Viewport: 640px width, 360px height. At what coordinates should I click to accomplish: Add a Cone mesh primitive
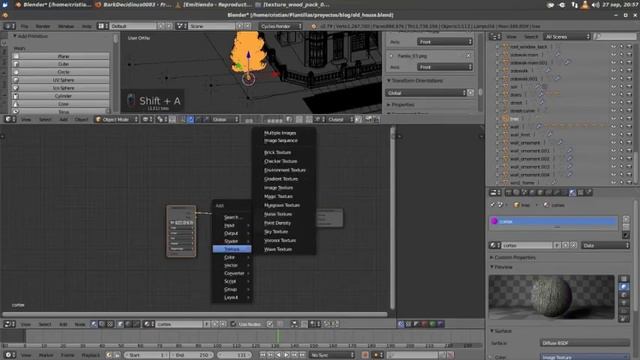[x=60, y=104]
